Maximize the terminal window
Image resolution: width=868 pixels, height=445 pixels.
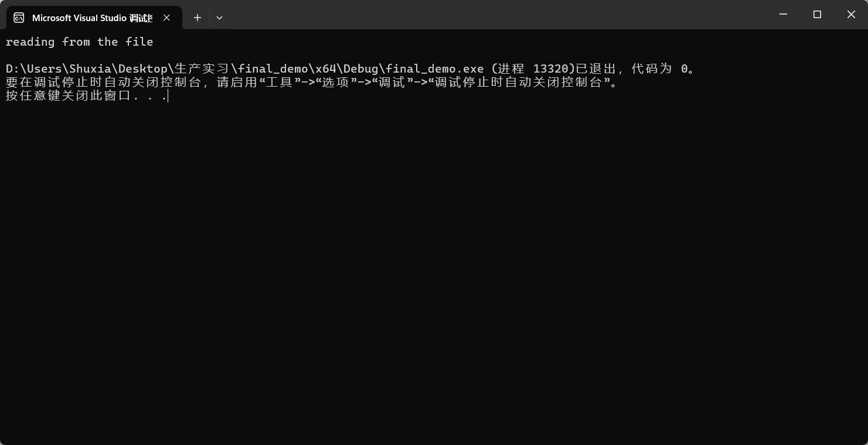coord(817,14)
